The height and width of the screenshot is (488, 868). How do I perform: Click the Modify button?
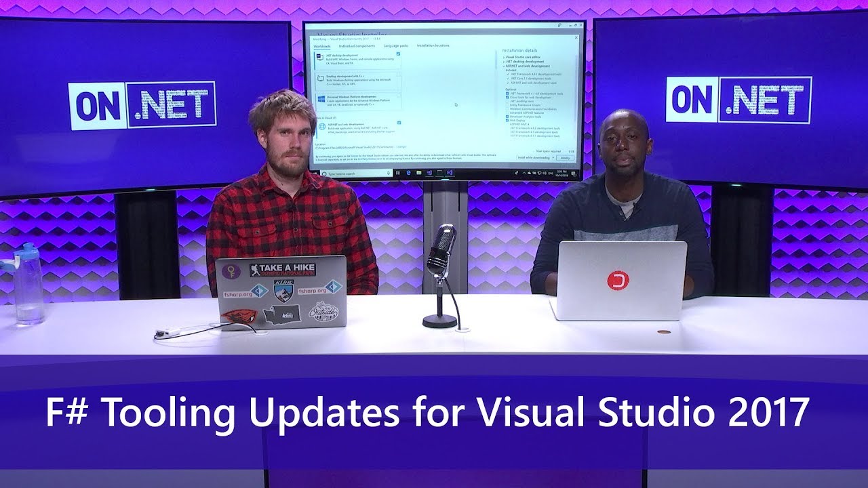coord(565,158)
